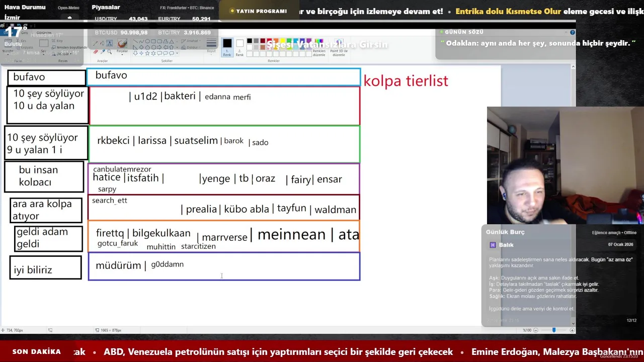Viewport: 644px width, 362px height.
Task: Expand the shapes gallery list
Action: 177,53
